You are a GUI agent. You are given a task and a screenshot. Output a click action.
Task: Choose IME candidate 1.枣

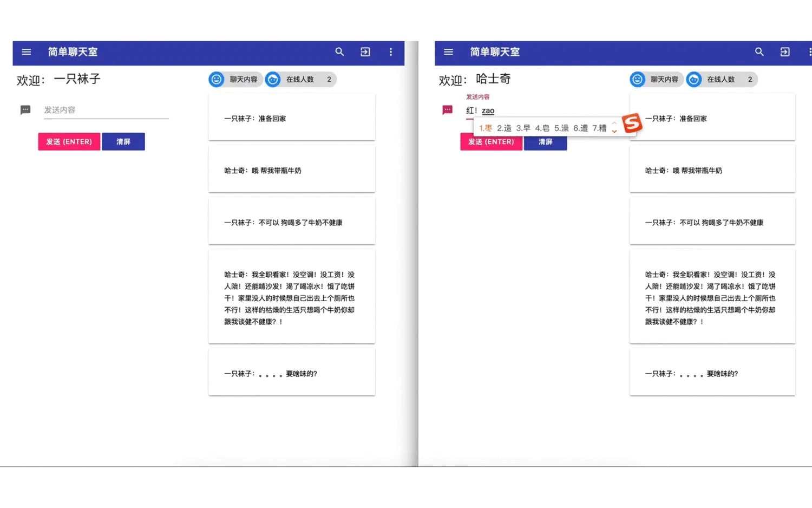click(486, 128)
